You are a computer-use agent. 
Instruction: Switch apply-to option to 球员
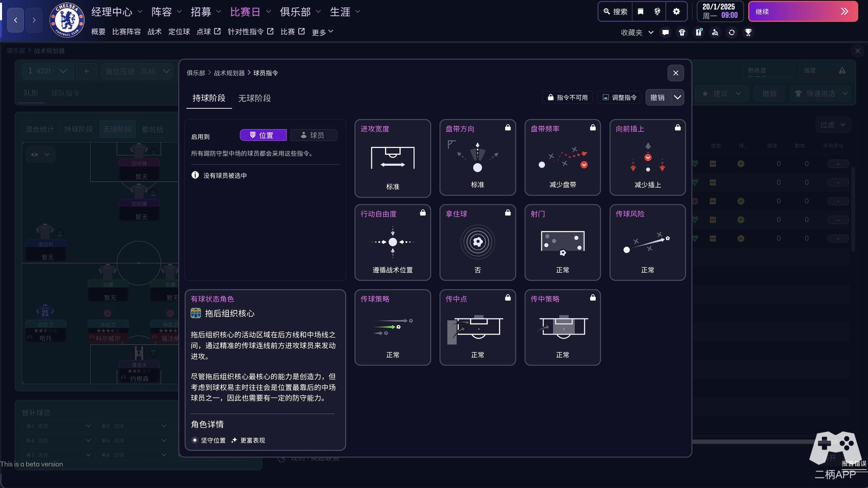(313, 135)
